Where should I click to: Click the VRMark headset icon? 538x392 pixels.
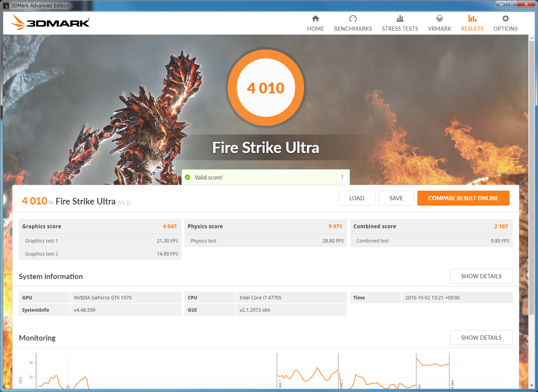click(440, 18)
